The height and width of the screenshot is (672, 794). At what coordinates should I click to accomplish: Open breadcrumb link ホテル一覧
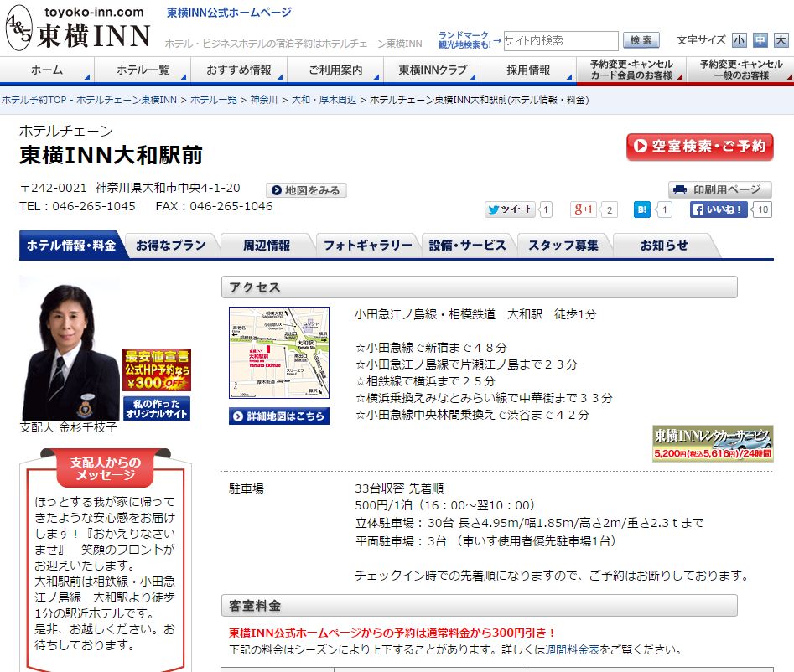click(x=214, y=100)
